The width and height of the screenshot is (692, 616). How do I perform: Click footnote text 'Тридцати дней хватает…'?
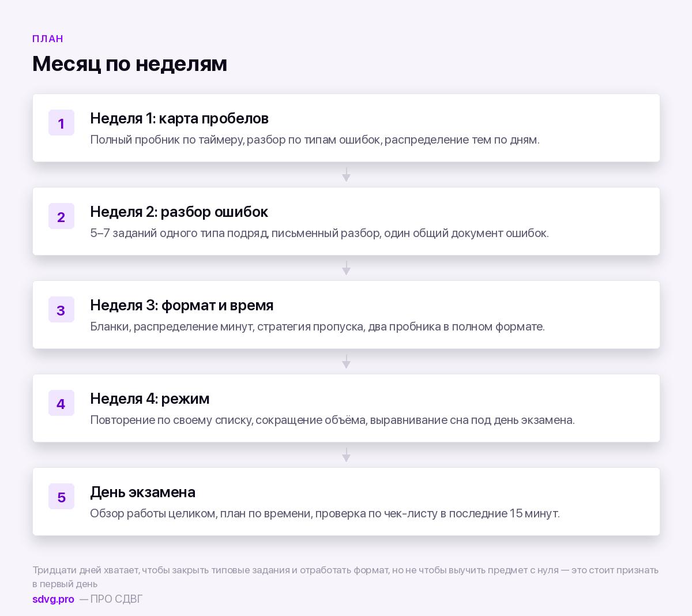pyautogui.click(x=345, y=577)
